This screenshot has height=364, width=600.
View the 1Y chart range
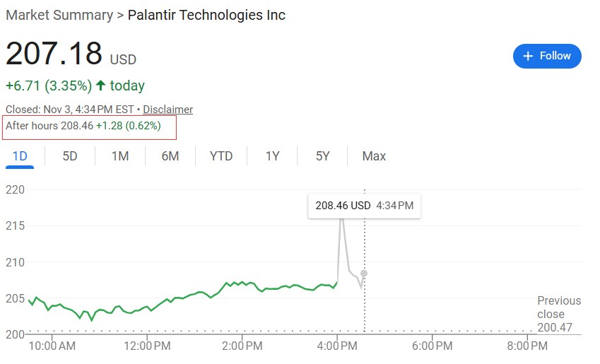[273, 156]
